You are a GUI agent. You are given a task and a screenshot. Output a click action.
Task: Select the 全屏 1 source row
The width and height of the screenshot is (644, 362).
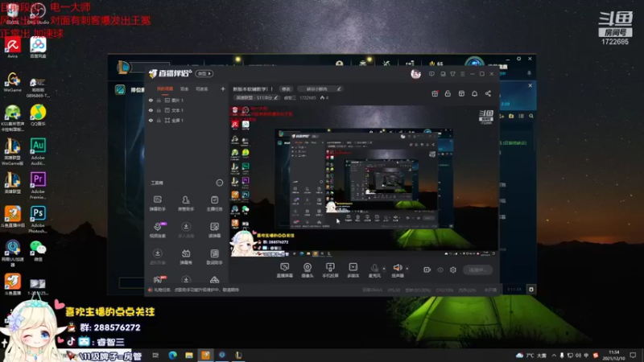(x=187, y=120)
